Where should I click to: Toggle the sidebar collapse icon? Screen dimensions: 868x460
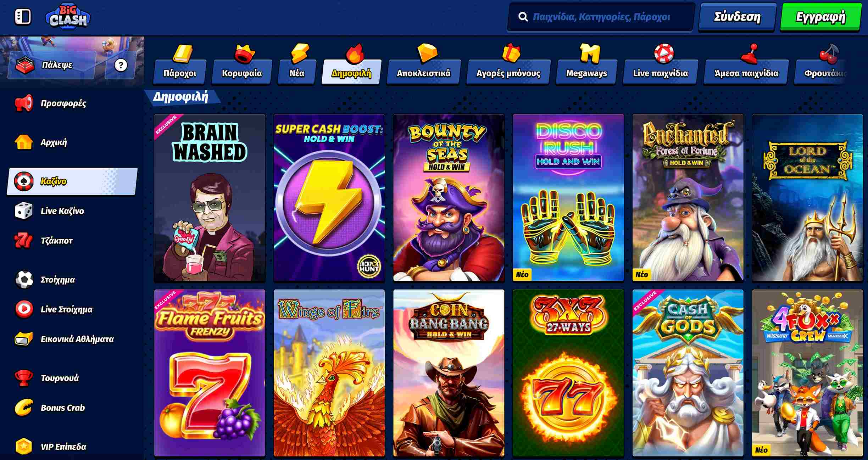[x=23, y=17]
